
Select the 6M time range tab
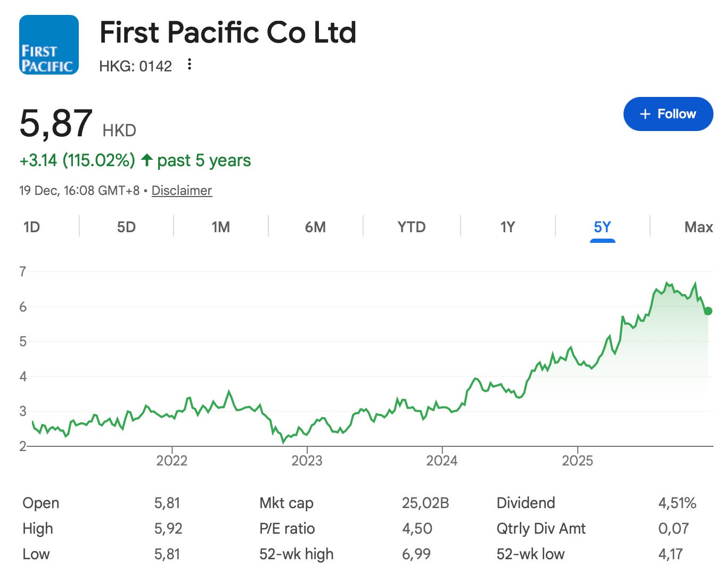315,227
